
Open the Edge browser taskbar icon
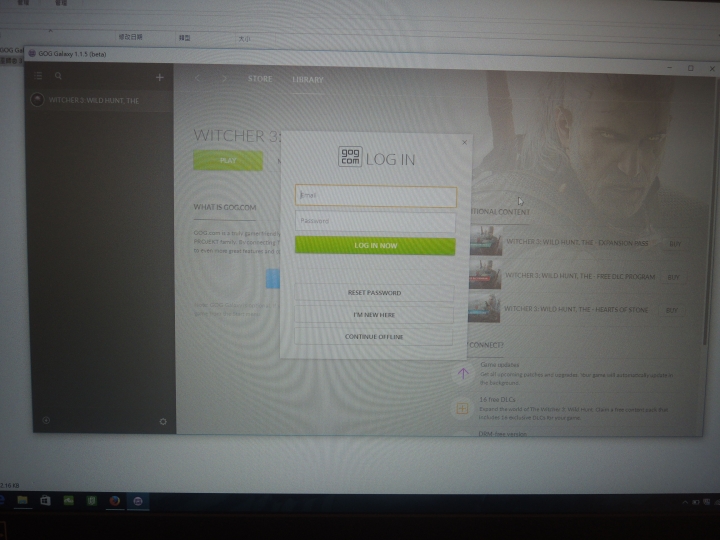coord(2,500)
